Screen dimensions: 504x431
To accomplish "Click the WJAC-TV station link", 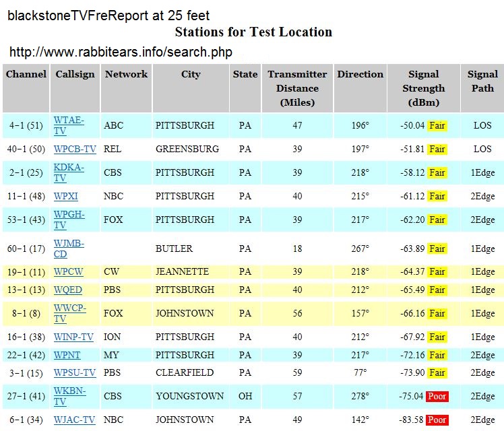I will click(75, 420).
